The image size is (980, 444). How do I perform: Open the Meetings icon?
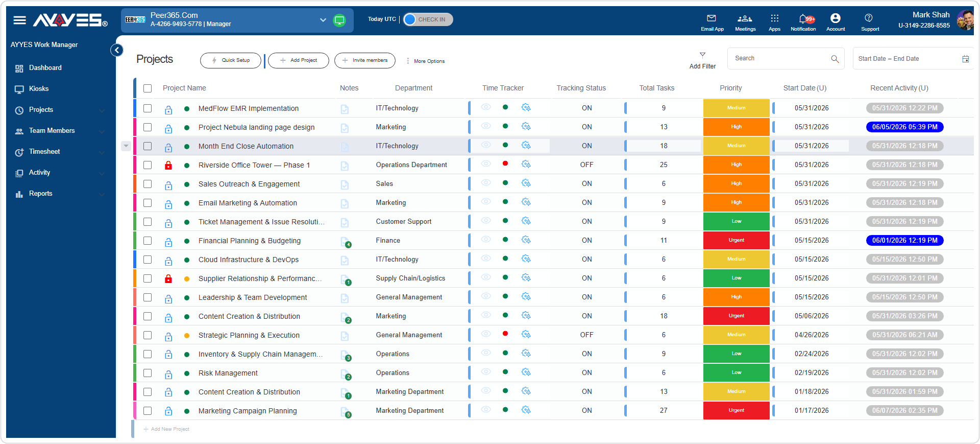(x=745, y=18)
